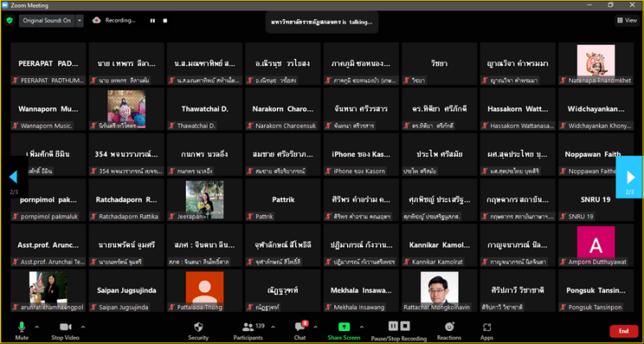The width and height of the screenshot is (644, 344).
Task: Open the Original Sound dropdown arrow
Action: point(80,20)
